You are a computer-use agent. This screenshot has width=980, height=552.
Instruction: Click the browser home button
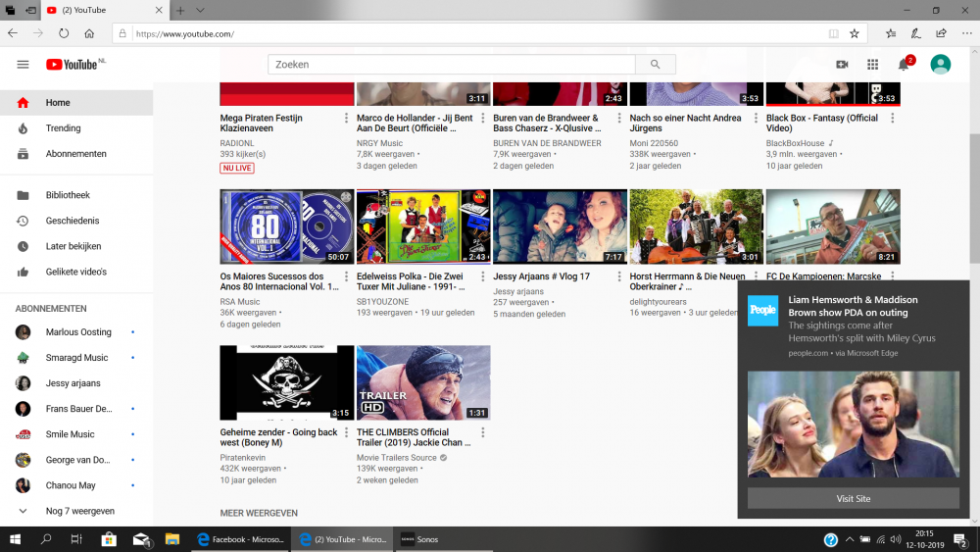click(89, 33)
